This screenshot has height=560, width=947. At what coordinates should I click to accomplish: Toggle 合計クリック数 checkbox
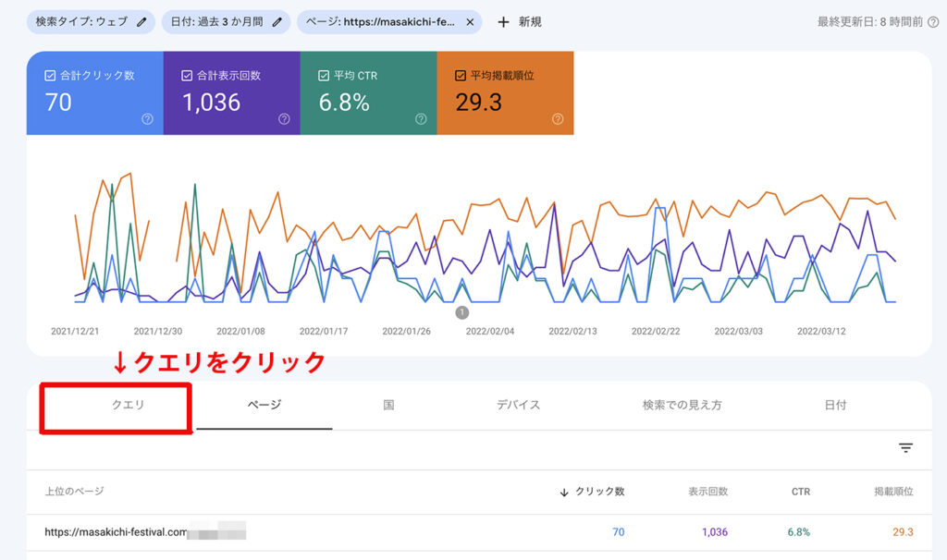point(50,76)
